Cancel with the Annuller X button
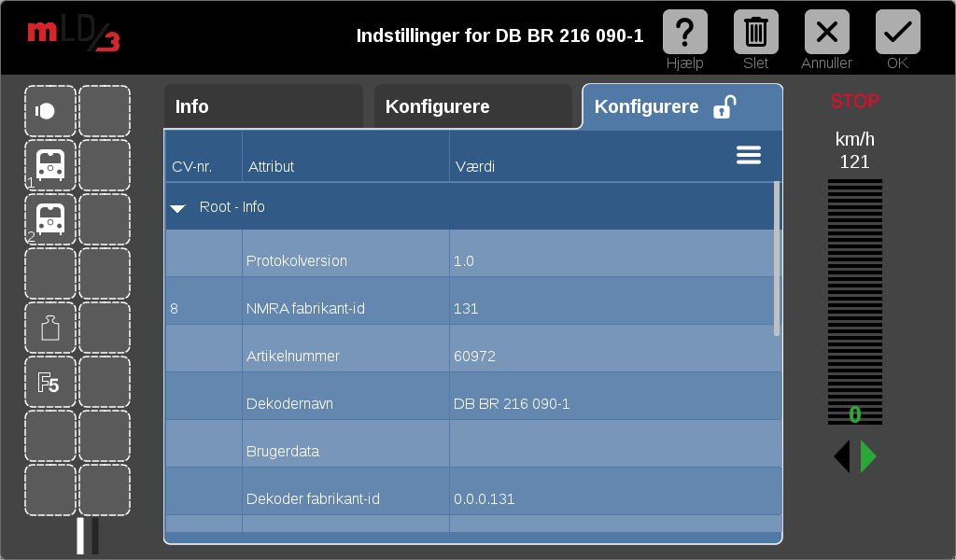This screenshot has width=956, height=560. click(x=827, y=33)
